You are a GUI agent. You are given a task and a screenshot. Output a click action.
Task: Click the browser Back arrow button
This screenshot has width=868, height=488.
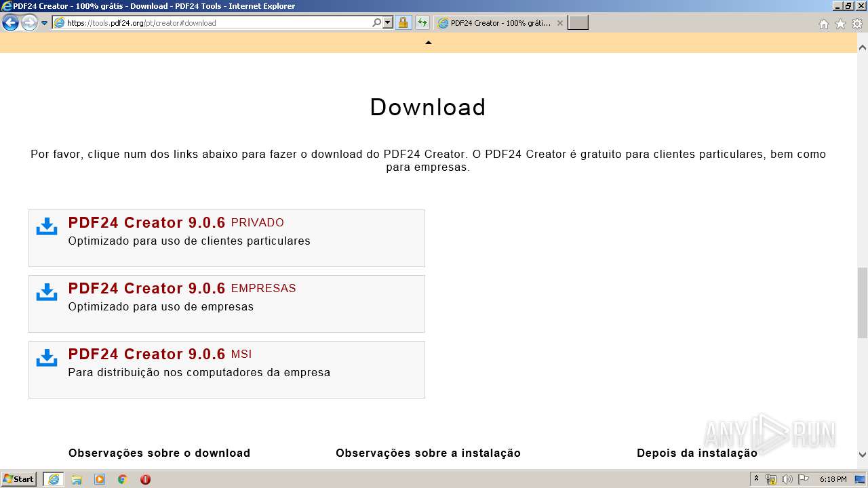(x=10, y=23)
